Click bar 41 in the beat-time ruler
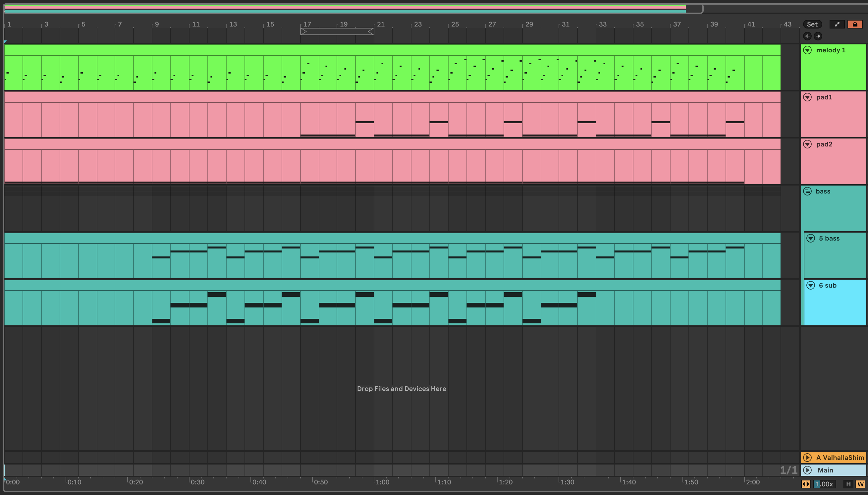Viewport: 868px width, 495px height. (751, 24)
